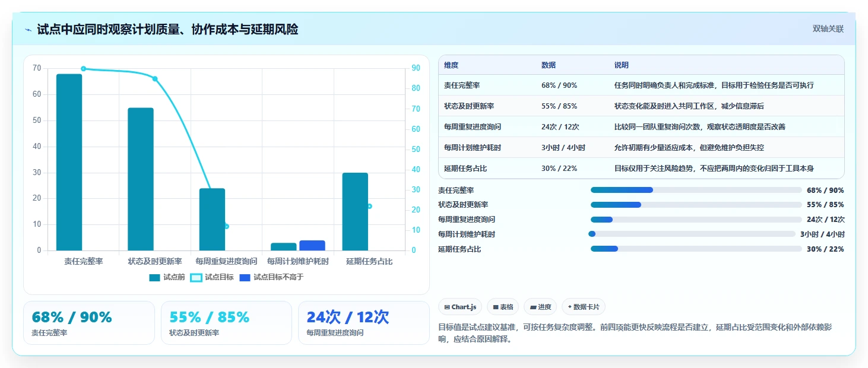Click the teal 每周计划维护耗时 试点前 bar
The image size is (868, 368).
click(x=283, y=246)
